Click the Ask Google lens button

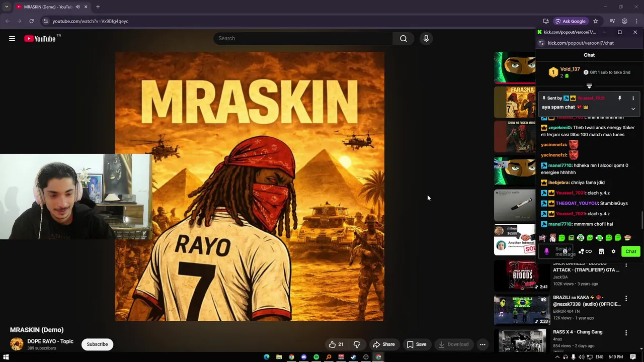(x=571, y=21)
